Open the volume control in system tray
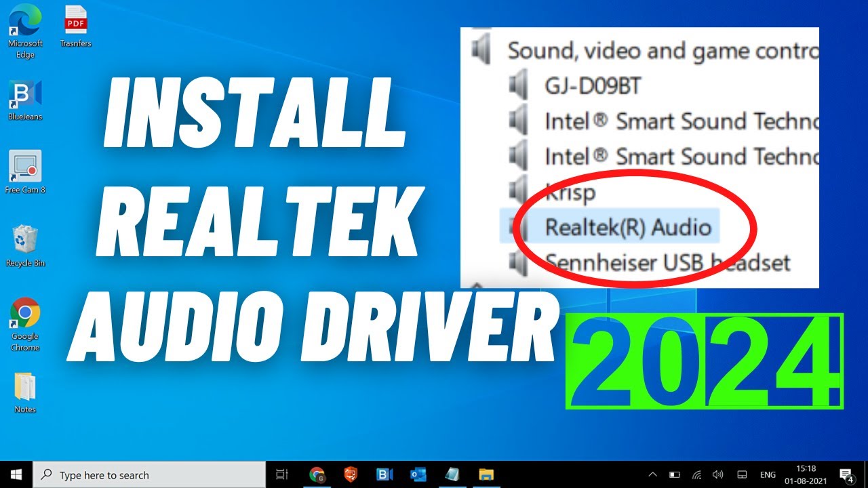The image size is (868, 488). 718,474
